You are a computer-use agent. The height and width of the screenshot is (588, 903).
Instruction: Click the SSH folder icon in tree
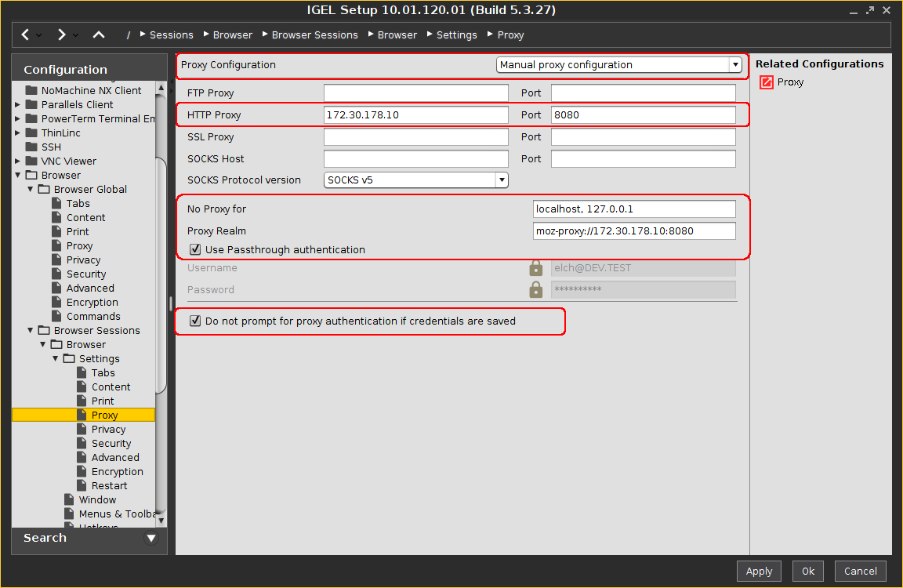31,147
